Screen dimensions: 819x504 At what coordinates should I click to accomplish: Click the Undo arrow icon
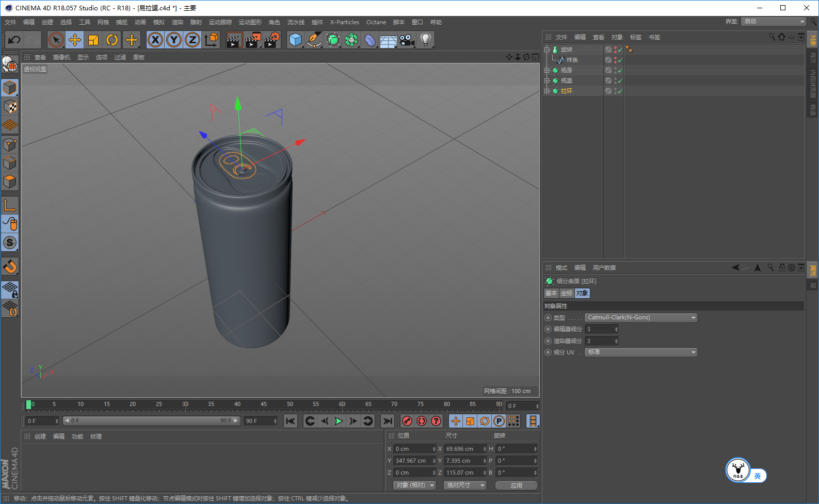click(14, 40)
